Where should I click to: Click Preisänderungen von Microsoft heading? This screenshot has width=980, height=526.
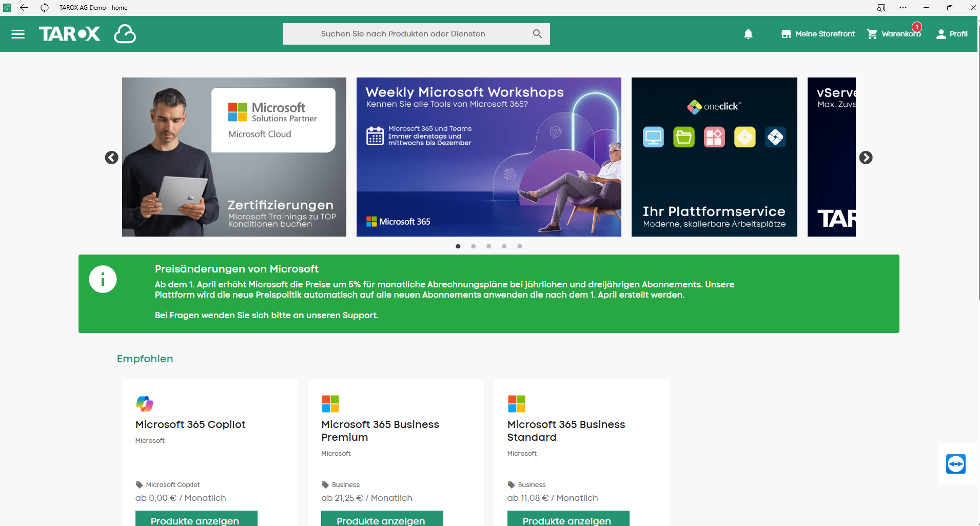point(237,269)
